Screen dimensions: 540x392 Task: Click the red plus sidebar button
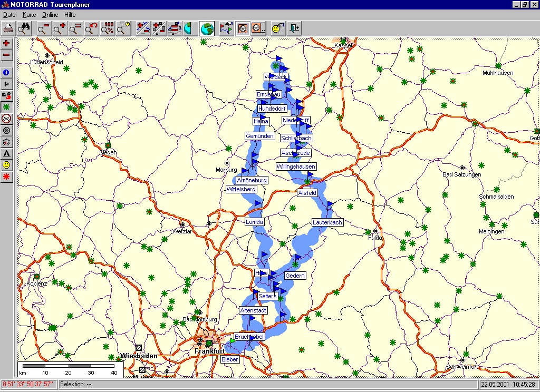(6, 43)
